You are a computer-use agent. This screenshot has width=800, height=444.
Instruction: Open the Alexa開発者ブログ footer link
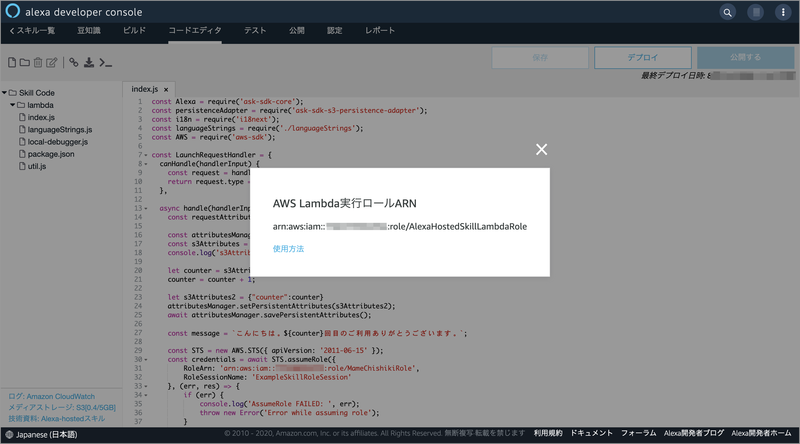694,433
